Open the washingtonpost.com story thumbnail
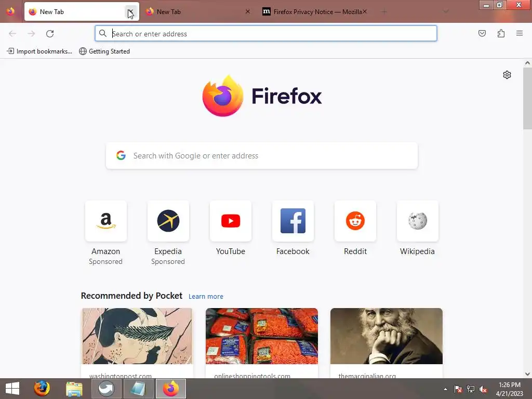Viewport: 532px width, 399px height. pyautogui.click(x=137, y=336)
